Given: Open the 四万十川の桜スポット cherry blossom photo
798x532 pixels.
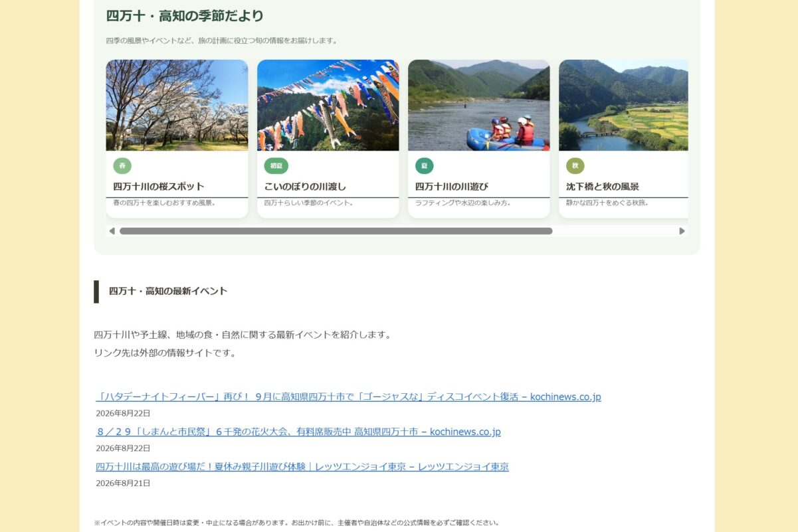Looking at the screenshot, I should pos(177,105).
